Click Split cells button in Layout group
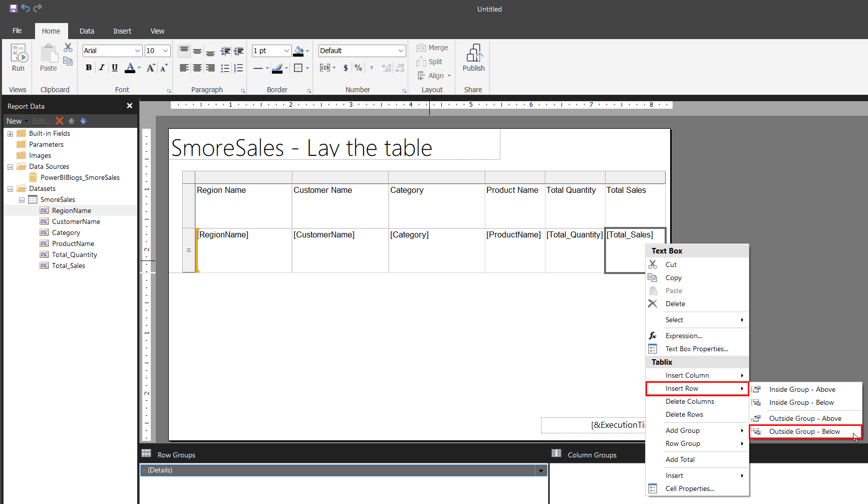Image resolution: width=868 pixels, height=504 pixels. pos(429,62)
